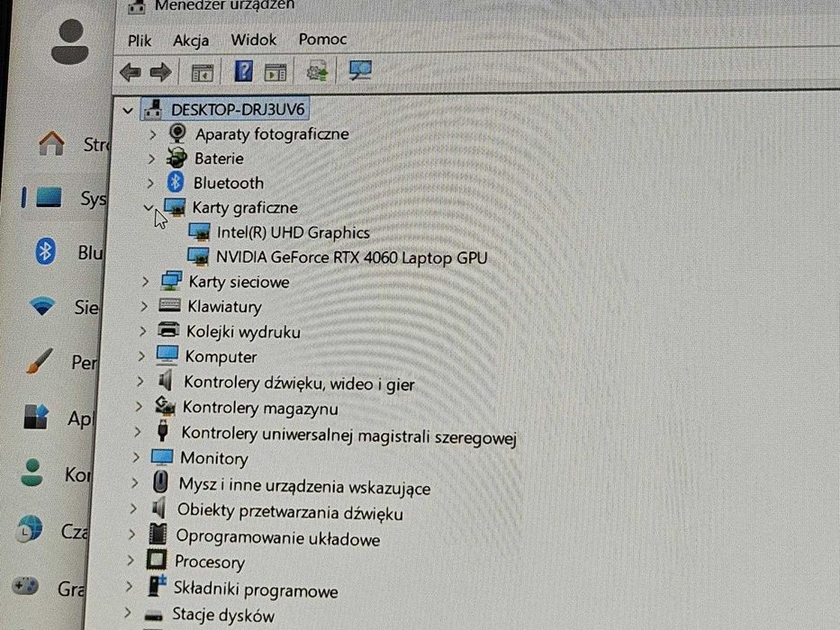Viewport: 840px width, 630px height.
Task: Click the processor icon beside Procesory
Action: point(157,560)
